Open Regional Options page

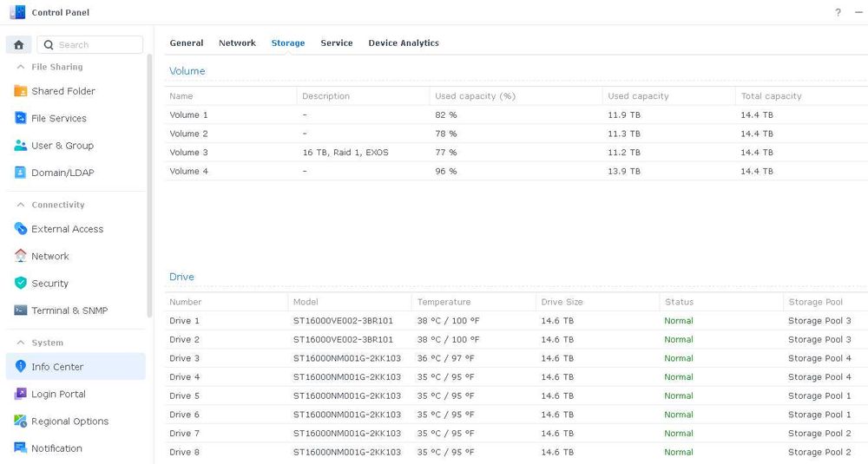[69, 421]
